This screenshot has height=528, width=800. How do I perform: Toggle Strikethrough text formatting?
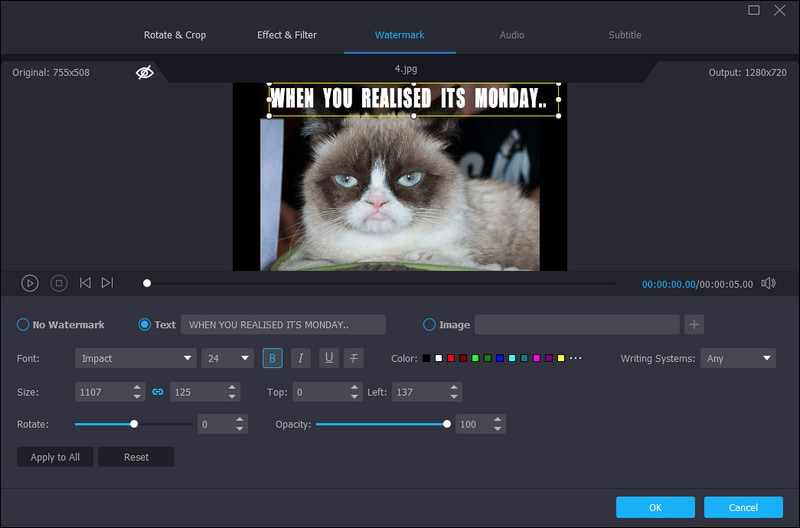(354, 358)
